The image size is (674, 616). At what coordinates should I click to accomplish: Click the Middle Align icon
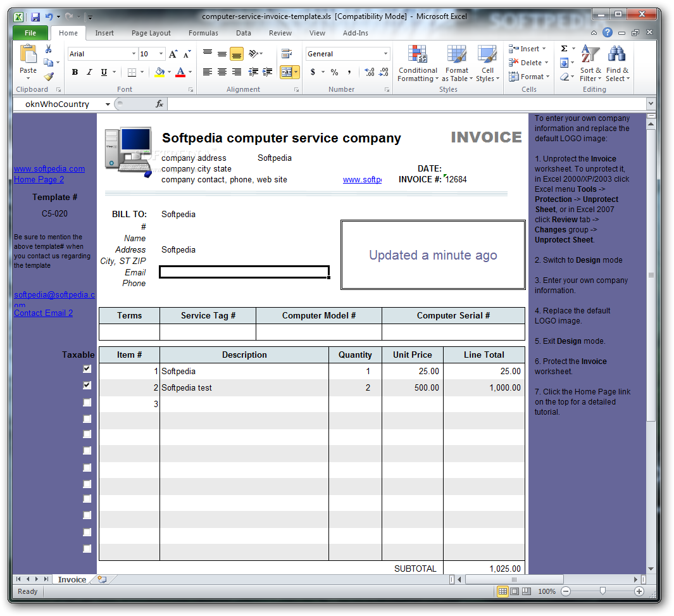pyautogui.click(x=222, y=53)
